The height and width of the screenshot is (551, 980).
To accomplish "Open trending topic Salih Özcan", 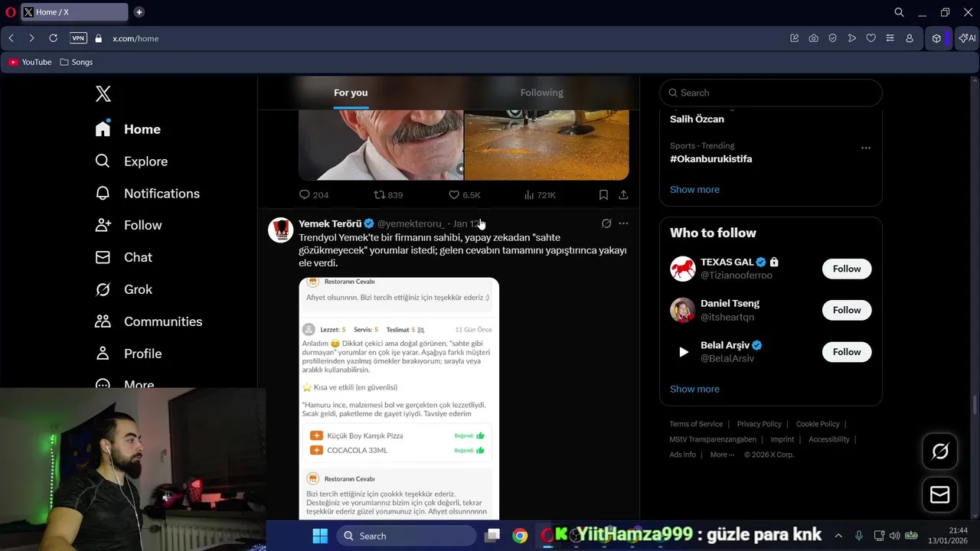I will (697, 119).
